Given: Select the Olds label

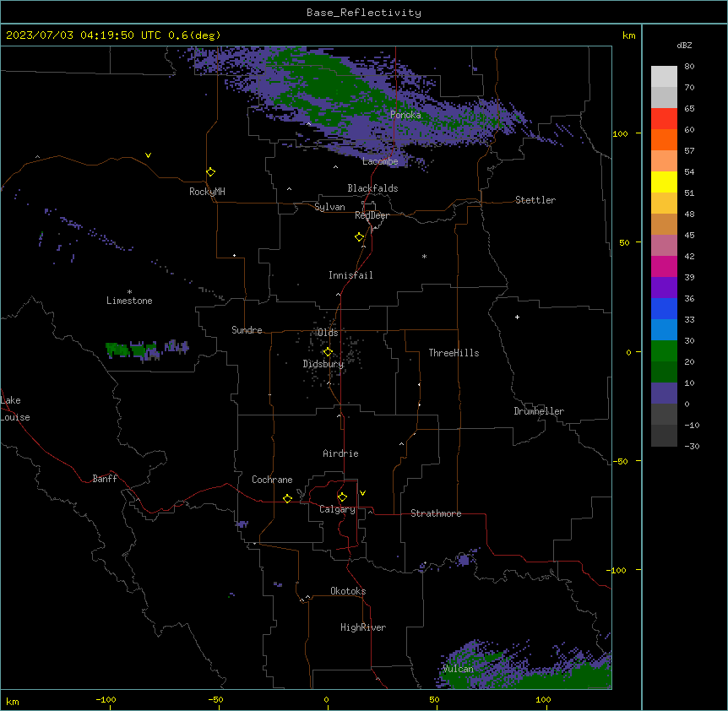Looking at the screenshot, I should (328, 333).
